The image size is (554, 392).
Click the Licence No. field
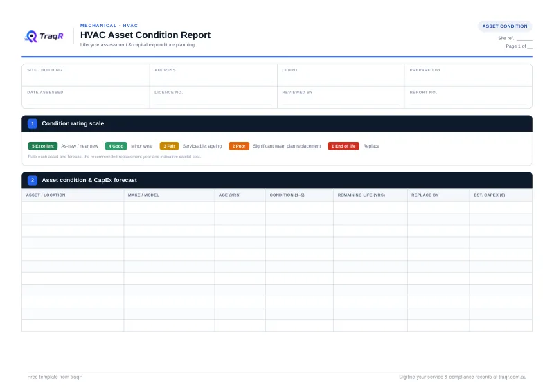click(213, 97)
